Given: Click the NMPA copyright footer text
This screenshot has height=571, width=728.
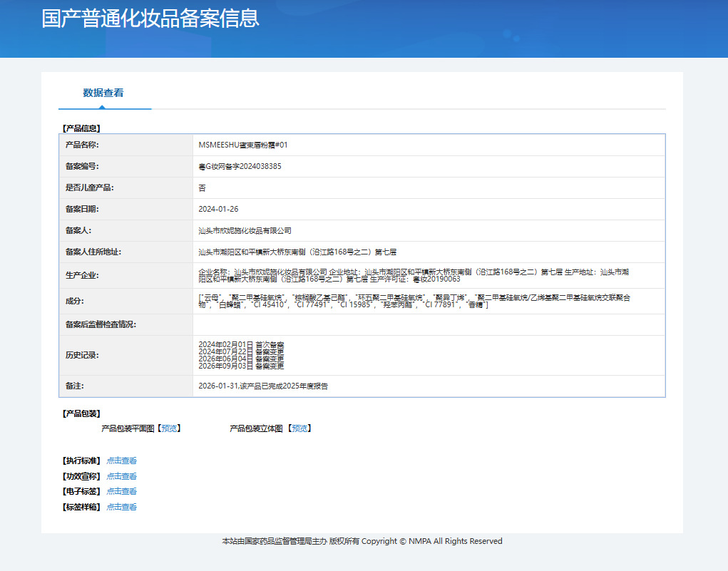Looking at the screenshot, I should tap(362, 541).
